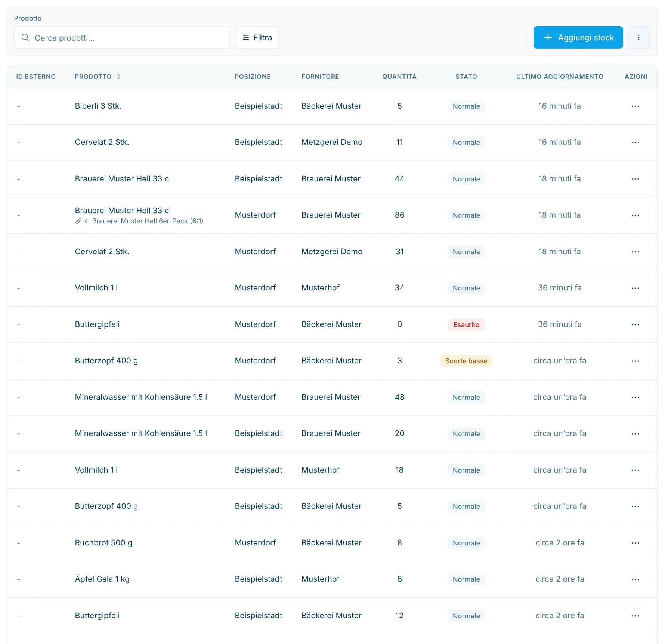Select Äpfel Gala 1 kg product name

[x=102, y=579]
